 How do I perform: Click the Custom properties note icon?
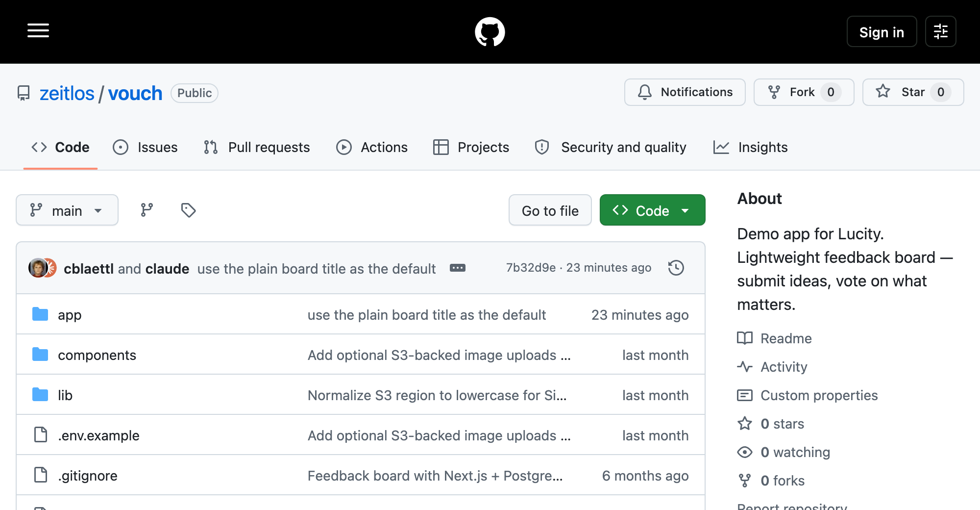[745, 395]
